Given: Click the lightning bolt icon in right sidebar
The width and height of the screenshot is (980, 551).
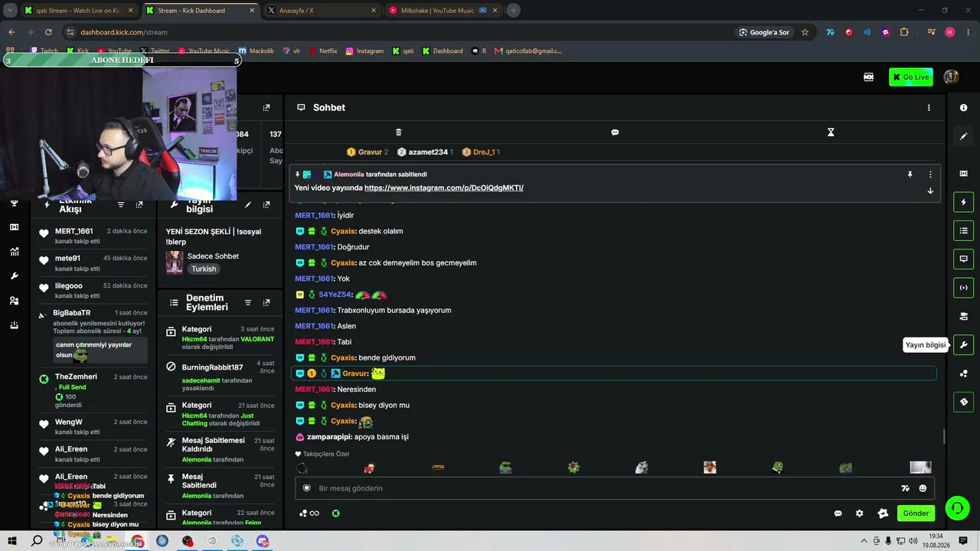Looking at the screenshot, I should (963, 202).
